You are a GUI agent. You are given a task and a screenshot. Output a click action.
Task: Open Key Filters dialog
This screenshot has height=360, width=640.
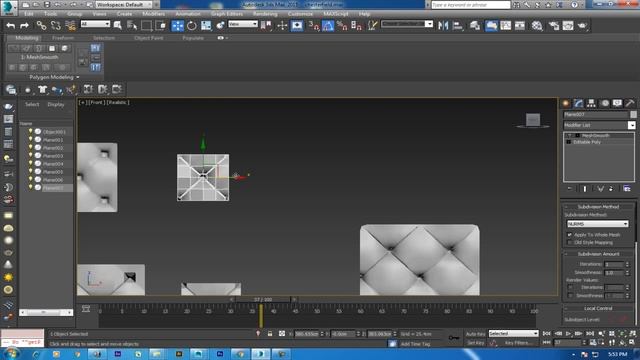click(x=518, y=343)
